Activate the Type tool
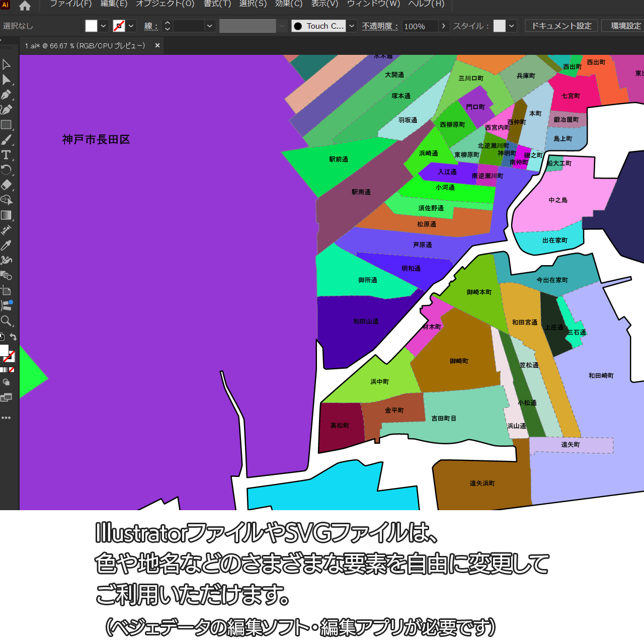This screenshot has width=644, height=644. 7,155
